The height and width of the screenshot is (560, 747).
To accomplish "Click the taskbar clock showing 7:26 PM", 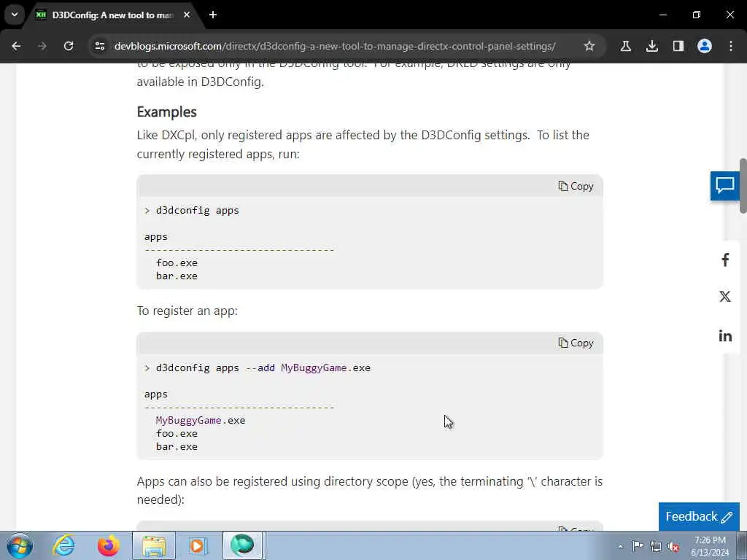I will [x=710, y=546].
